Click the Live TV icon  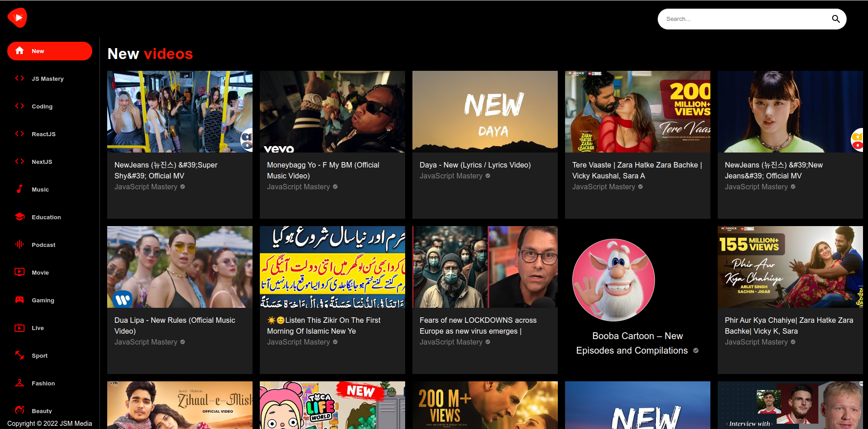point(20,328)
